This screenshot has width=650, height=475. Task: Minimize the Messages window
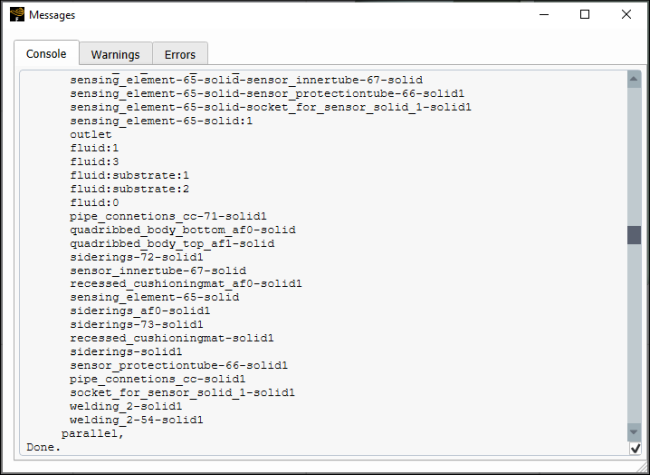tap(544, 15)
